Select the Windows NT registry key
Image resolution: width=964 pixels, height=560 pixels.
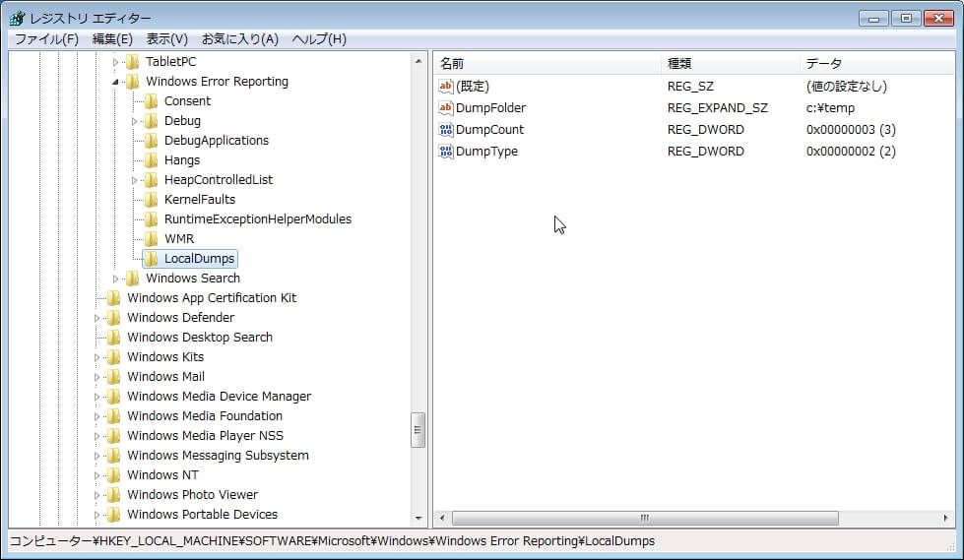point(162,475)
